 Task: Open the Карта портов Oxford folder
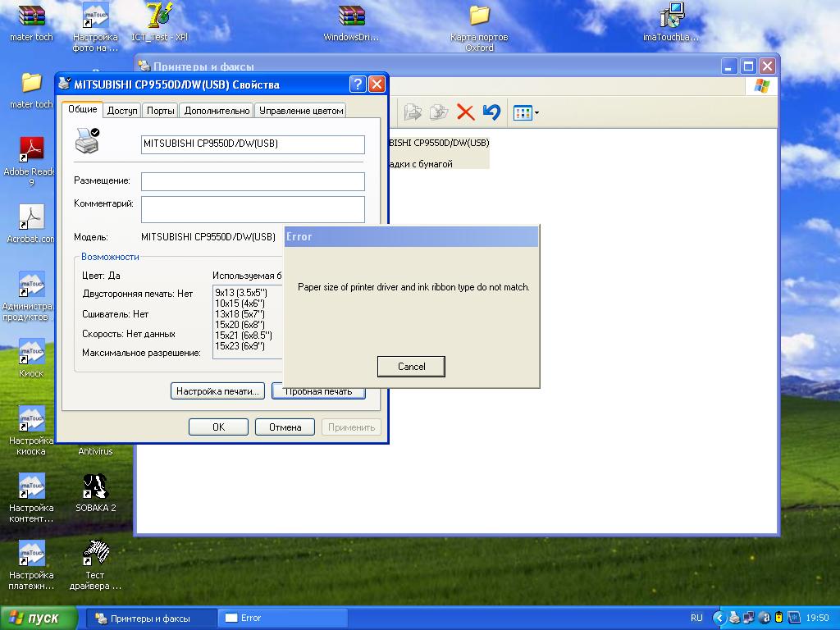pos(479,28)
